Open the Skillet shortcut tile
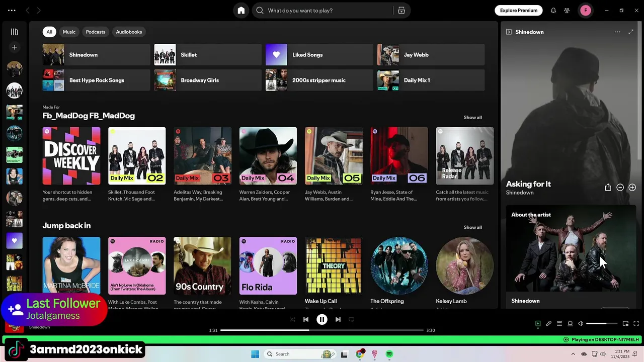This screenshot has width=644, height=362. click(x=208, y=55)
